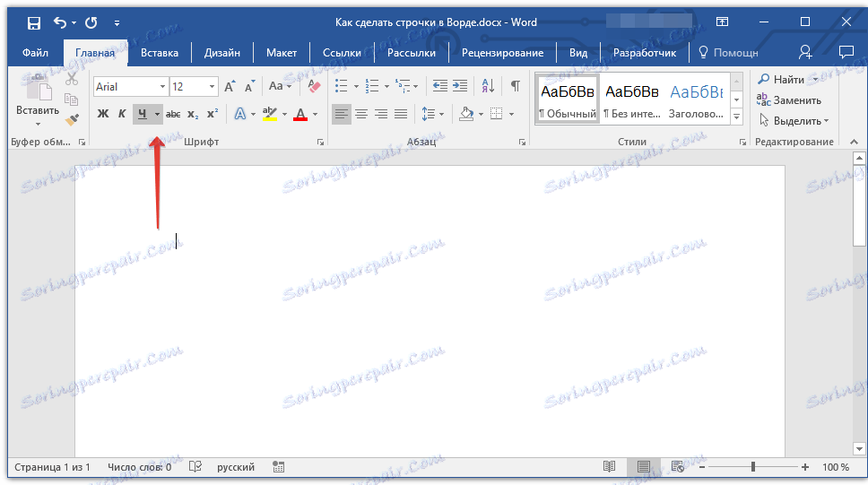
Task: Open the undo history dropdown arrow
Action: click(74, 22)
